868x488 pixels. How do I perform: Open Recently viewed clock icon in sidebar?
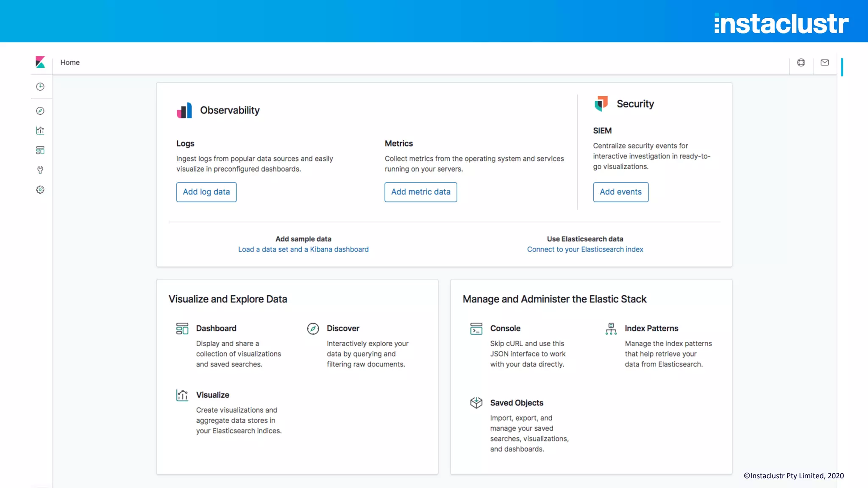pyautogui.click(x=40, y=87)
